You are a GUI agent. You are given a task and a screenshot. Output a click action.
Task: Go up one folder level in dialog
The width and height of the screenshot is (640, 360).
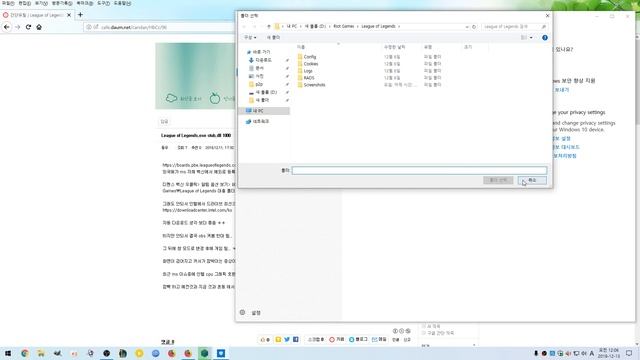(x=269, y=27)
